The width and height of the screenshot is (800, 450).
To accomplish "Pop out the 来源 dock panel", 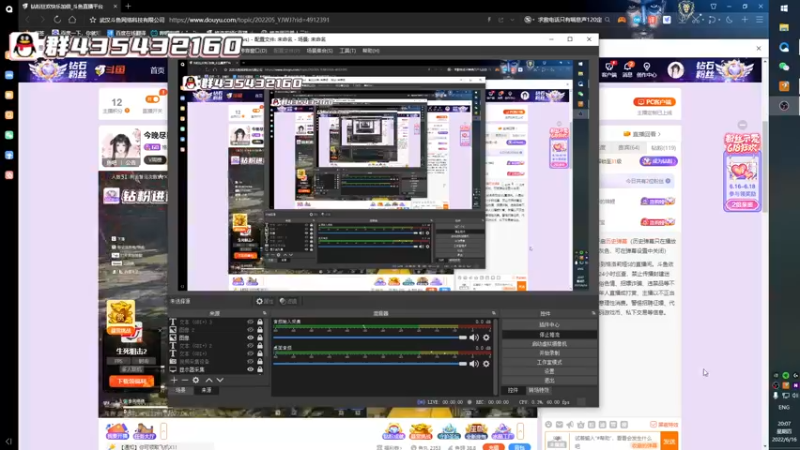I will (x=264, y=313).
